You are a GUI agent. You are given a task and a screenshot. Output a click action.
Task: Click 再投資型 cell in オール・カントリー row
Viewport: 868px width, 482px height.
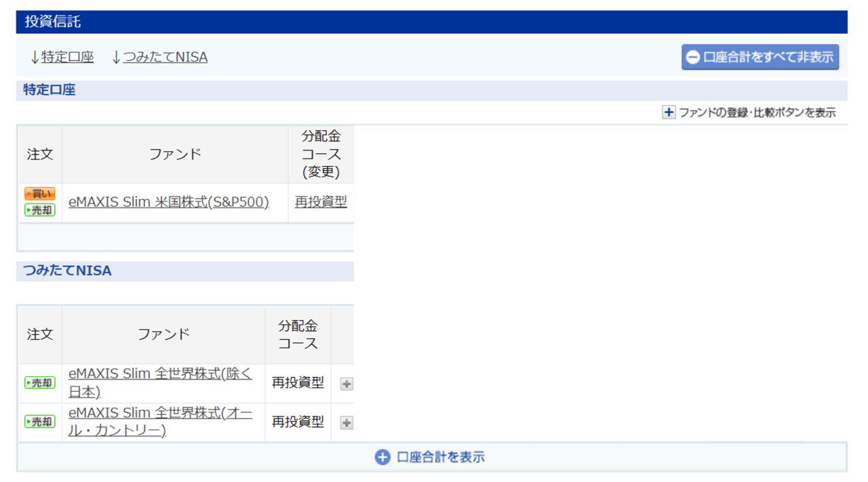click(298, 422)
